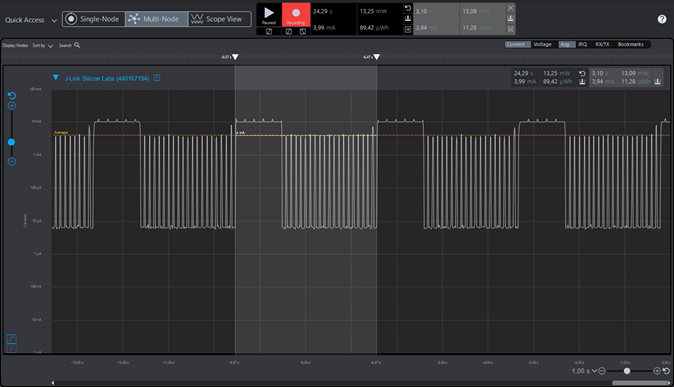Click the horizontal scrollbar thumb at the bottom
674x387 pixels.
pyautogui.click(x=640, y=383)
